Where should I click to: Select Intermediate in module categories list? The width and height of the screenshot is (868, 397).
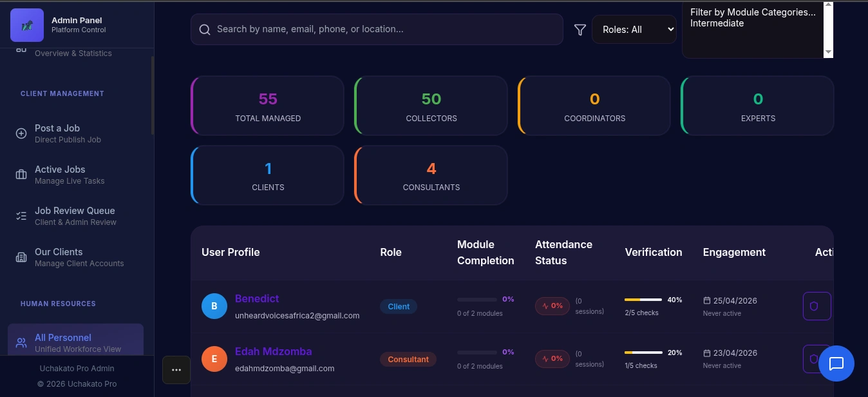click(x=717, y=23)
